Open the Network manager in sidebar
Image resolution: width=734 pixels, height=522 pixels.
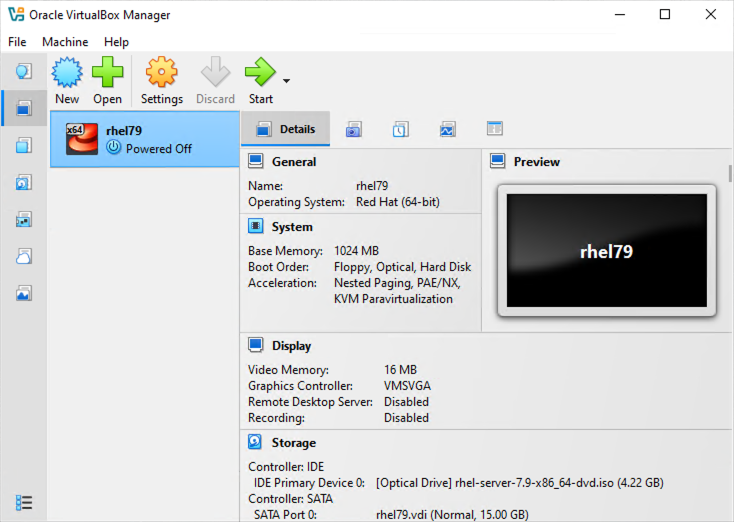pos(23,220)
